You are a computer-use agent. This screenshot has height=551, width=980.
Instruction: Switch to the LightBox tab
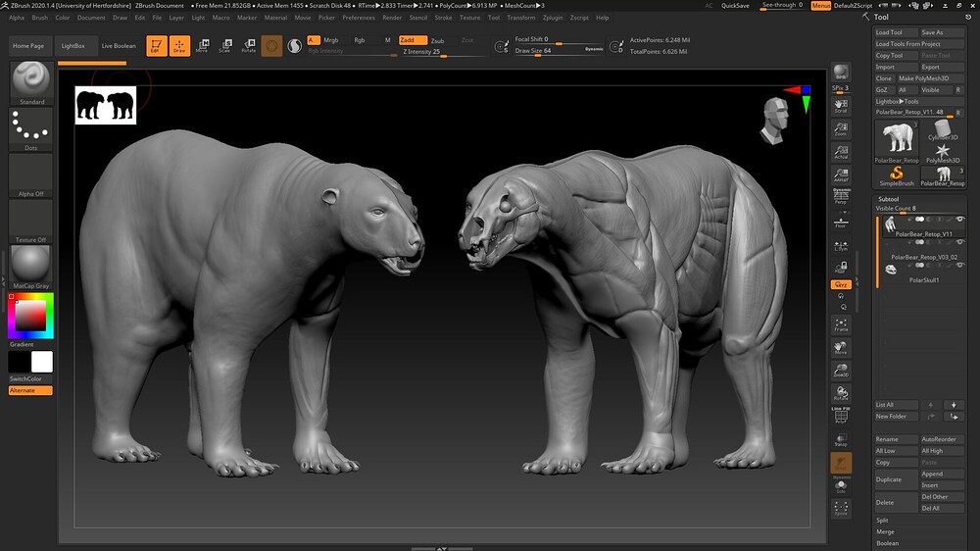tap(73, 46)
